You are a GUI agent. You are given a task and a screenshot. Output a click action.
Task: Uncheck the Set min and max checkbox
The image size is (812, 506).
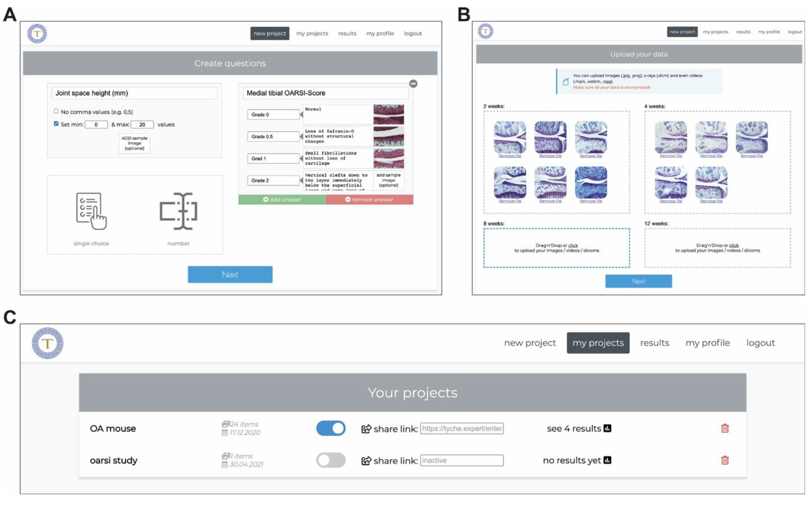(56, 123)
